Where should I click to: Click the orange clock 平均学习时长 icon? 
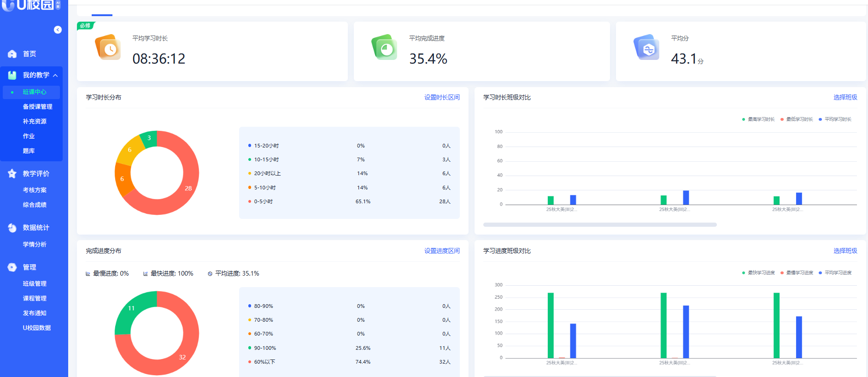tap(108, 47)
